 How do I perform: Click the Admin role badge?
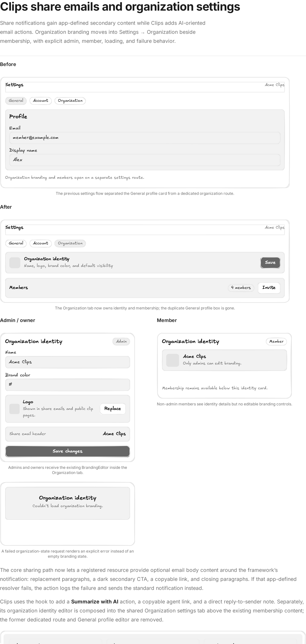(121, 341)
